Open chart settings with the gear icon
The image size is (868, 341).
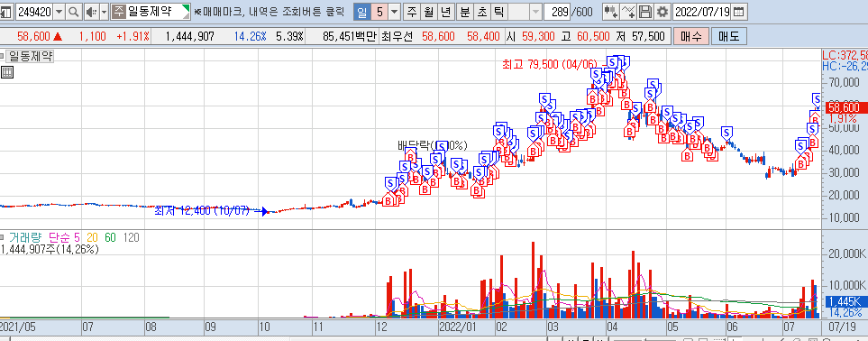(x=662, y=11)
